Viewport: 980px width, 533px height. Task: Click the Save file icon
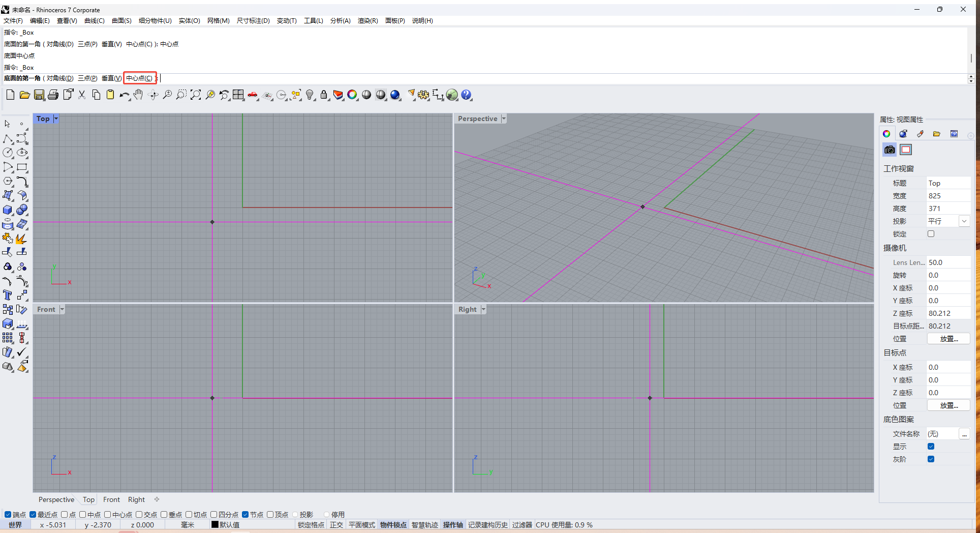39,95
